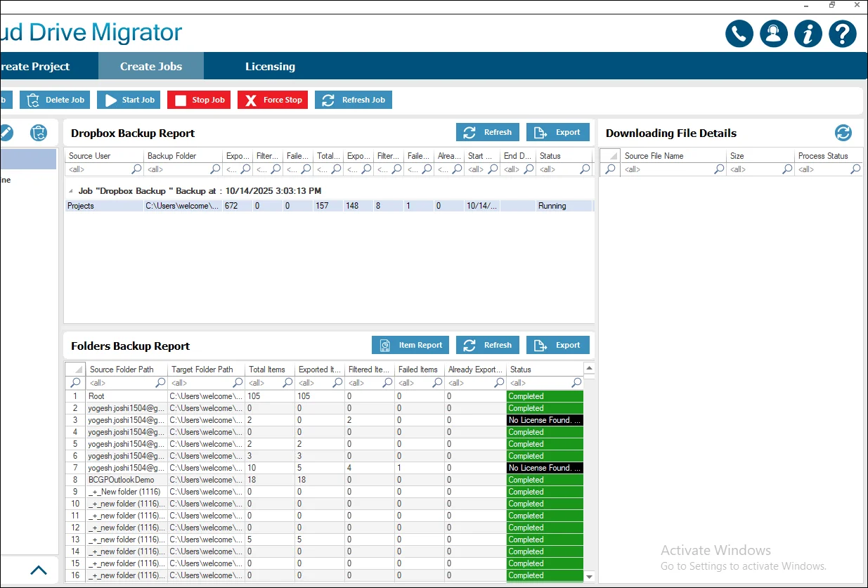Refresh the Dropbox Backup Report
Image resolution: width=868 pixels, height=588 pixels.
pyautogui.click(x=488, y=132)
